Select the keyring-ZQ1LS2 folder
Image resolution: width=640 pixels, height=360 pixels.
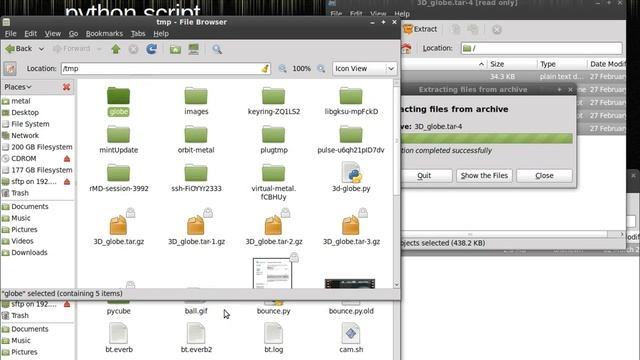[273, 101]
